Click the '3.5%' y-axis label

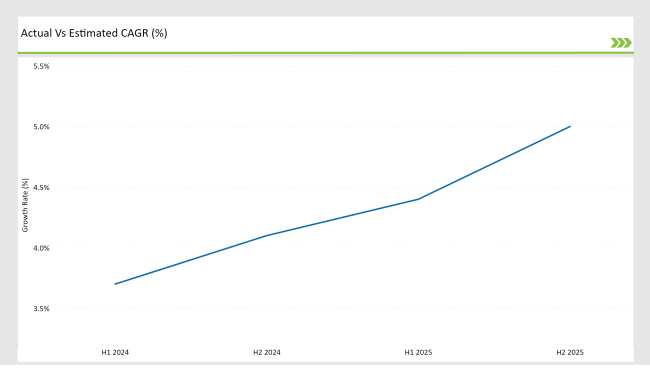pyautogui.click(x=41, y=309)
